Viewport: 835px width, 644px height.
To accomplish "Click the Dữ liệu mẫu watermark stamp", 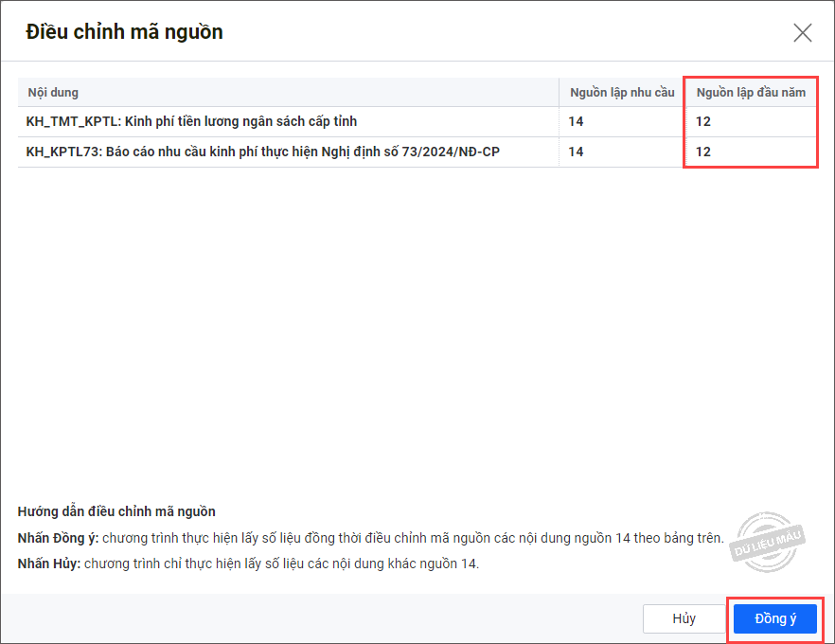I will click(770, 540).
